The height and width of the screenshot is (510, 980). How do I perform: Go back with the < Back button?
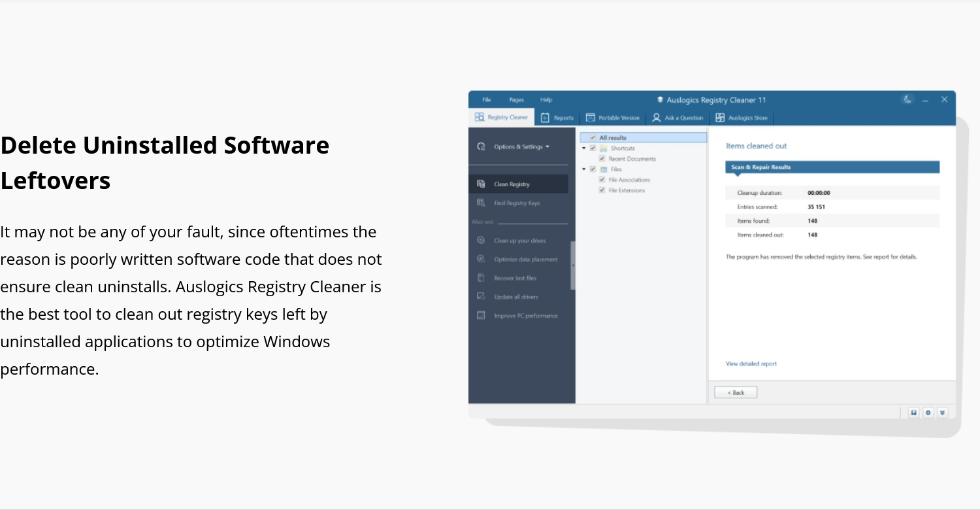736,393
